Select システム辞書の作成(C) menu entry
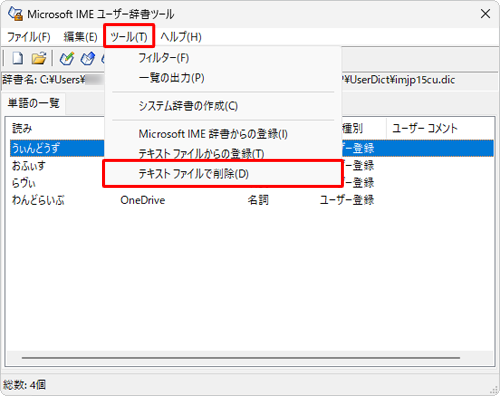The height and width of the screenshot is (396, 500). pyautogui.click(x=223, y=106)
